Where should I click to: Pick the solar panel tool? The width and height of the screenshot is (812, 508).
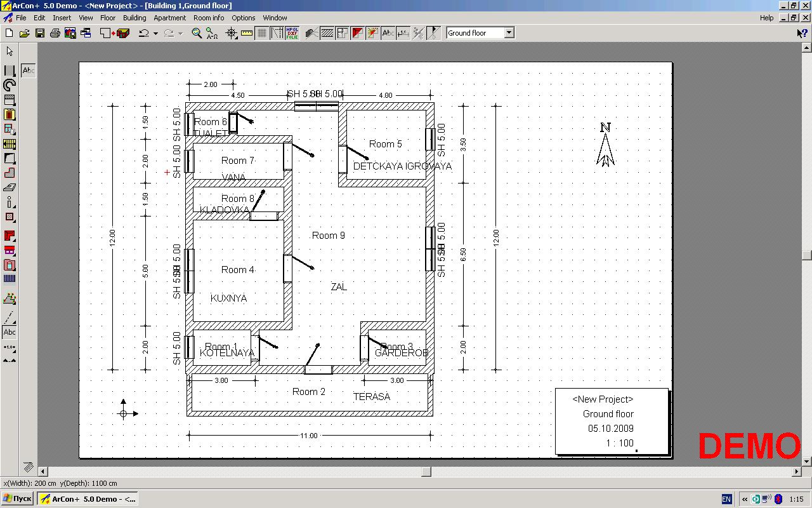(10, 279)
